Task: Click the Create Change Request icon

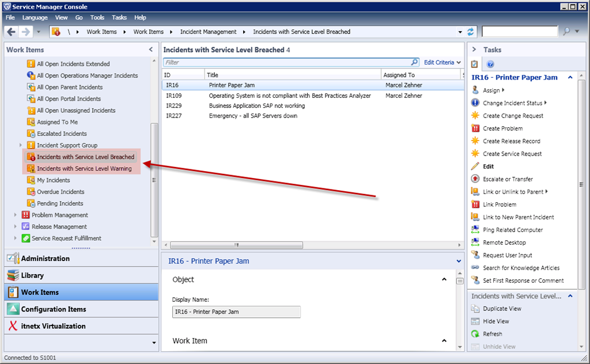Action: 475,116
